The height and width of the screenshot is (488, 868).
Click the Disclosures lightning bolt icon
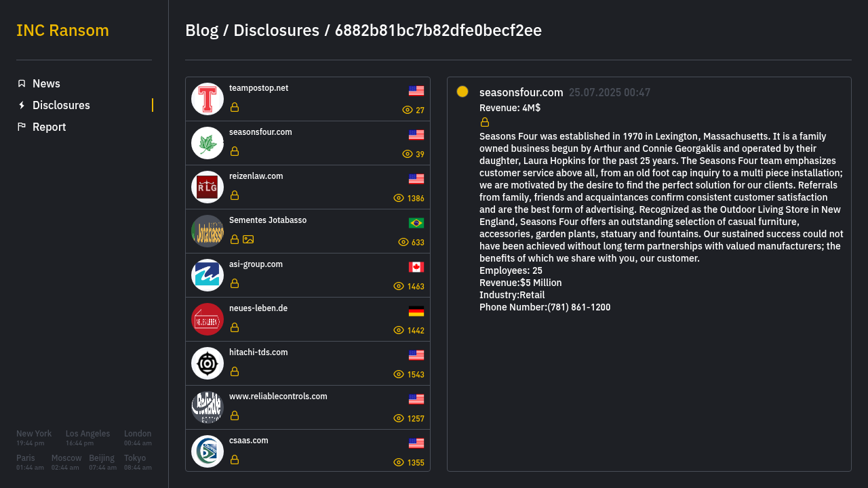click(22, 105)
